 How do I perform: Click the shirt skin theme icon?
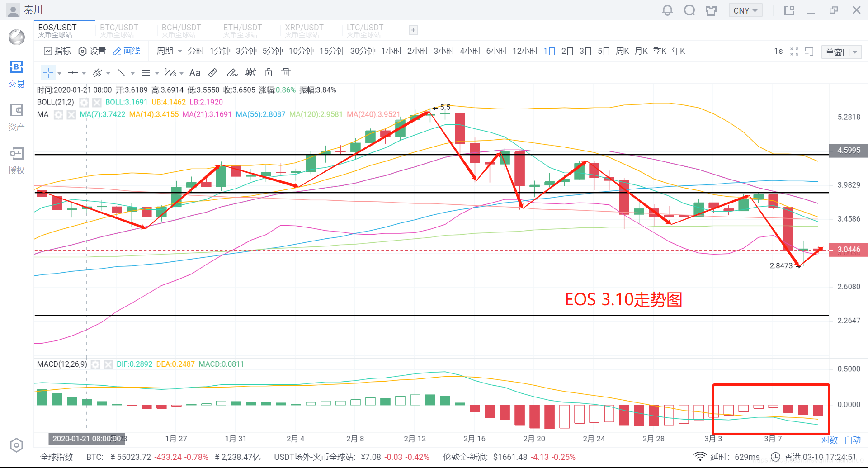pyautogui.click(x=711, y=10)
